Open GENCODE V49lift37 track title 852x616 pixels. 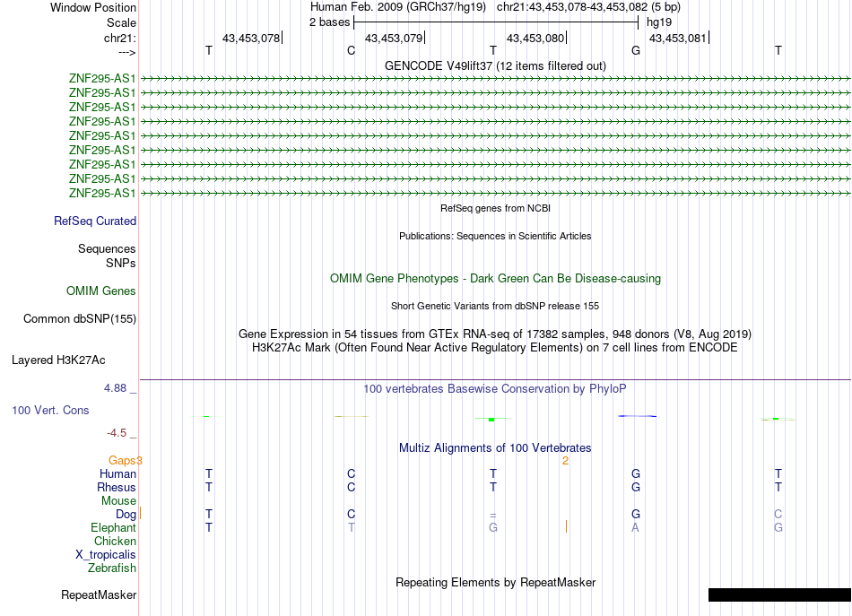pos(495,65)
